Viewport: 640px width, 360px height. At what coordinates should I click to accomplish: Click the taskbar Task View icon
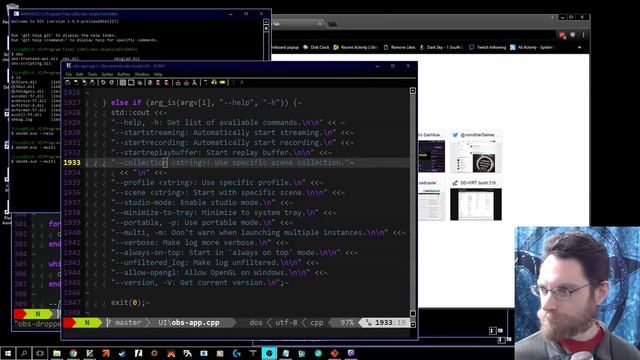click(x=40, y=353)
